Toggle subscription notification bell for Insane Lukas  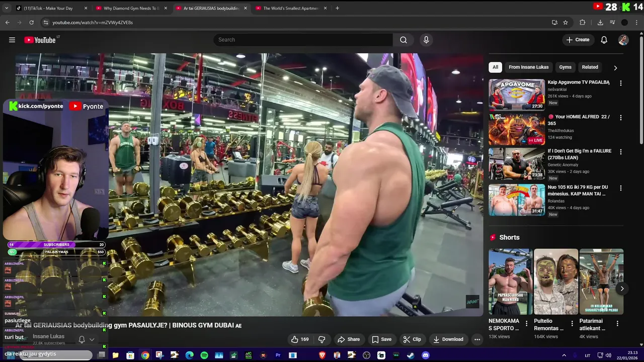[82, 339]
